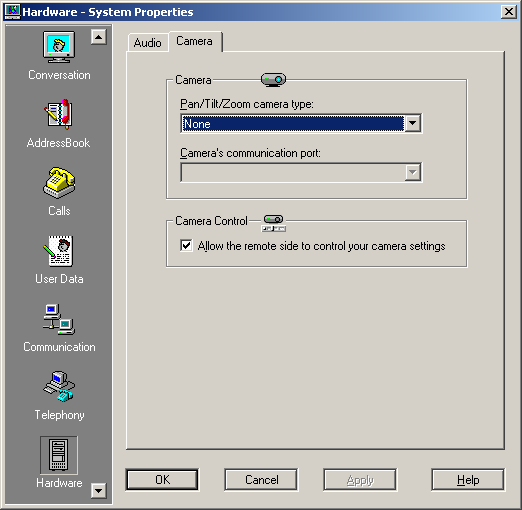Click the Apply button
Screen dimensions: 522x510
coord(360,480)
